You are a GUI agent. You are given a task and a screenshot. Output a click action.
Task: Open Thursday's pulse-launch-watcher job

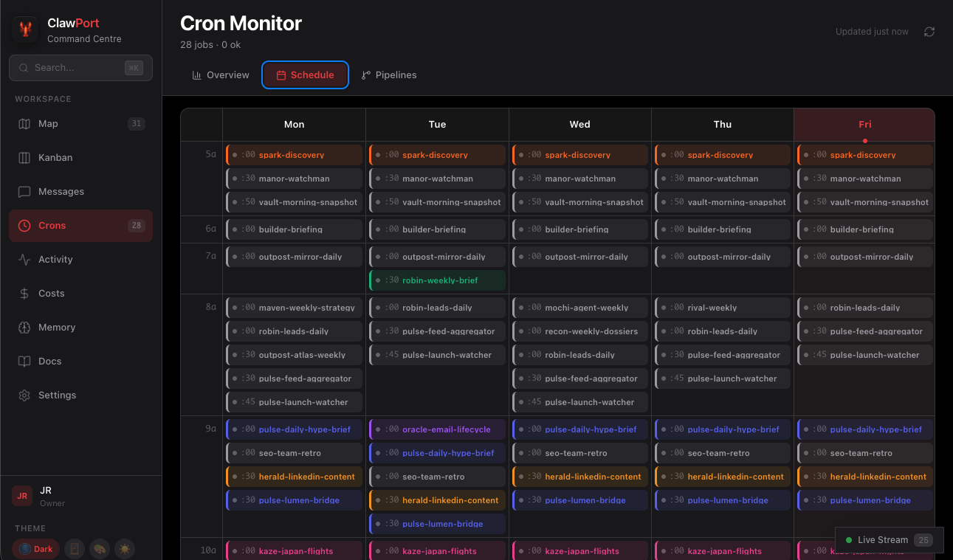pos(723,378)
